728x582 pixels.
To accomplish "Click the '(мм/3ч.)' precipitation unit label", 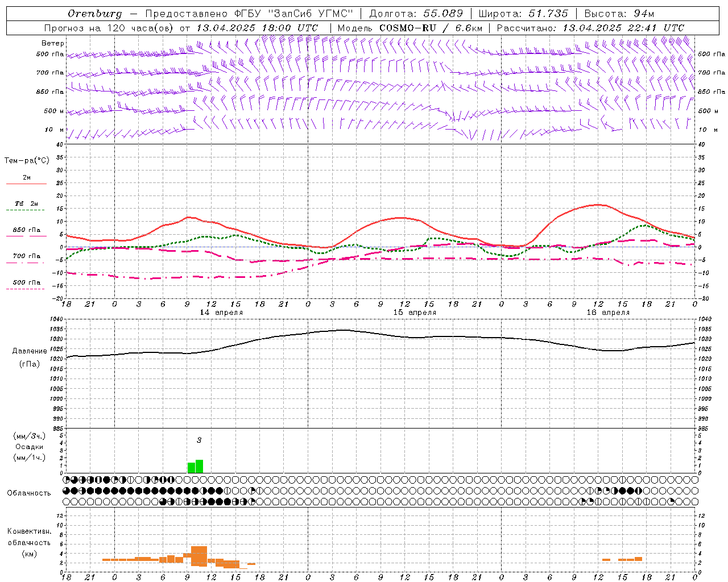I will (x=30, y=436).
